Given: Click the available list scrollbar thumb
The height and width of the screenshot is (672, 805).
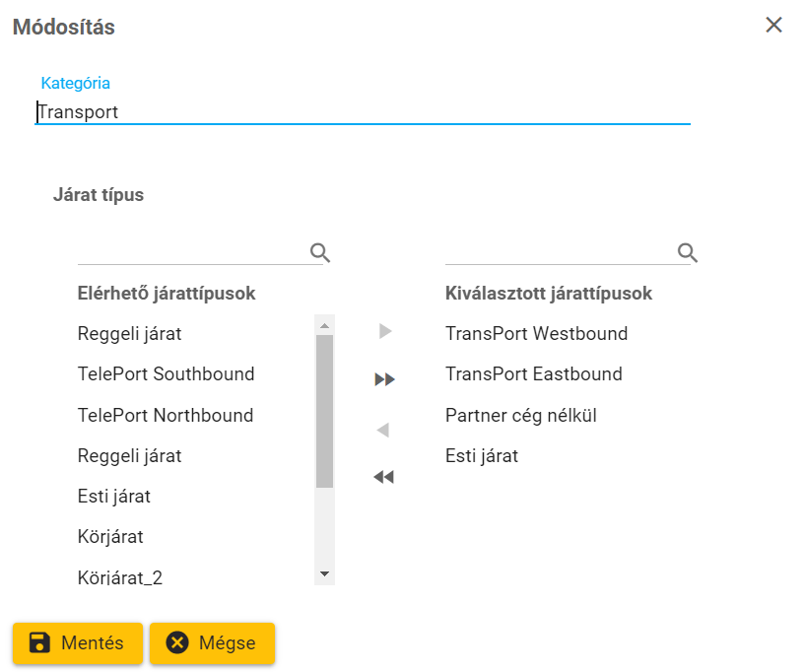Looking at the screenshot, I should [x=324, y=411].
